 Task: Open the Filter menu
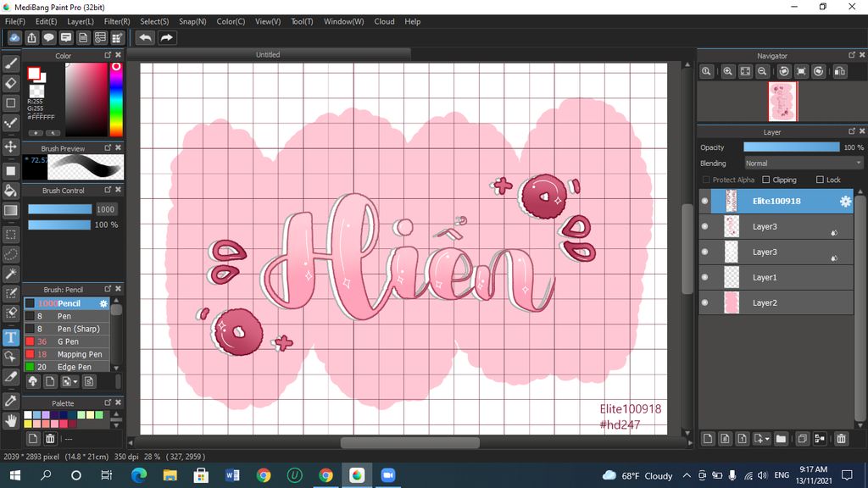(117, 21)
